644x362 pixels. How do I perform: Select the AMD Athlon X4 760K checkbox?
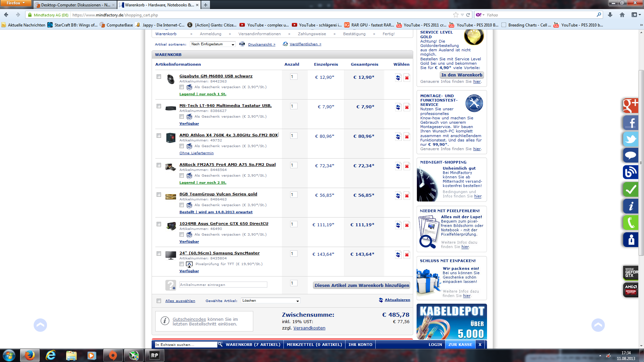[x=159, y=136]
